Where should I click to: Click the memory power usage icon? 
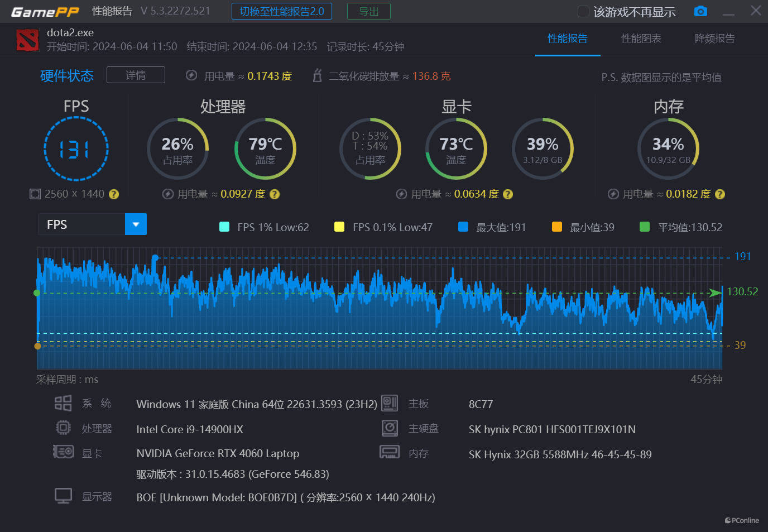pos(613,194)
